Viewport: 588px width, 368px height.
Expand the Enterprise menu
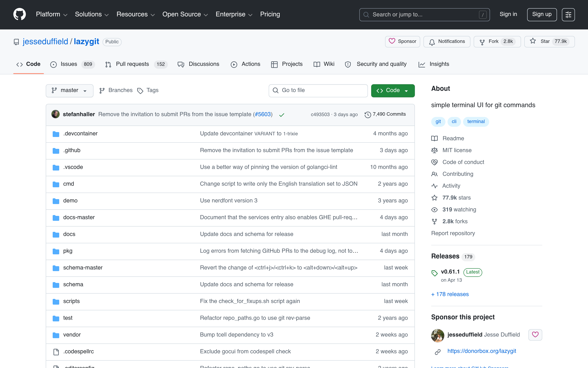(234, 14)
